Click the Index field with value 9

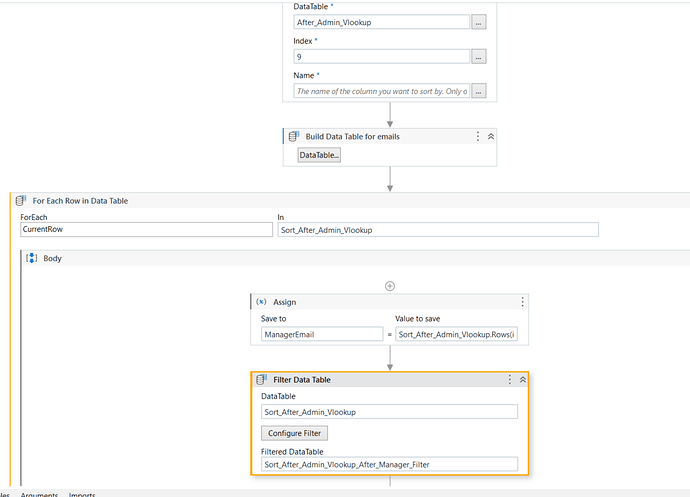point(381,56)
